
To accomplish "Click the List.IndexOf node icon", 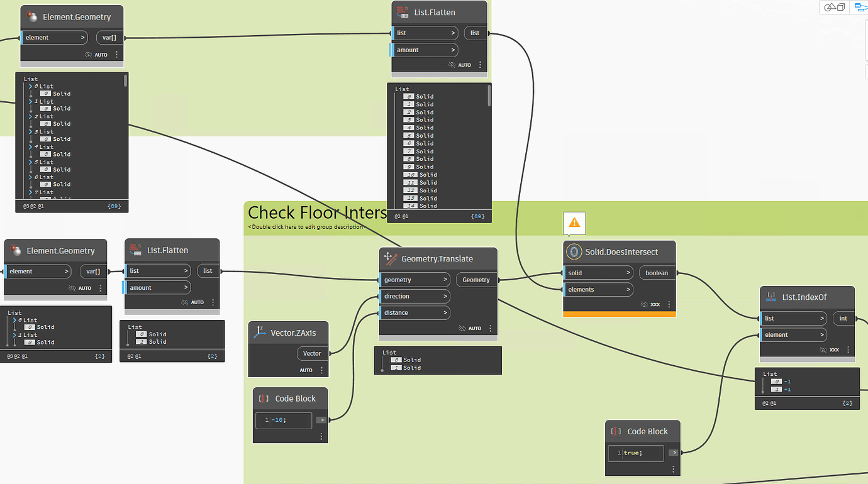I will (771, 297).
